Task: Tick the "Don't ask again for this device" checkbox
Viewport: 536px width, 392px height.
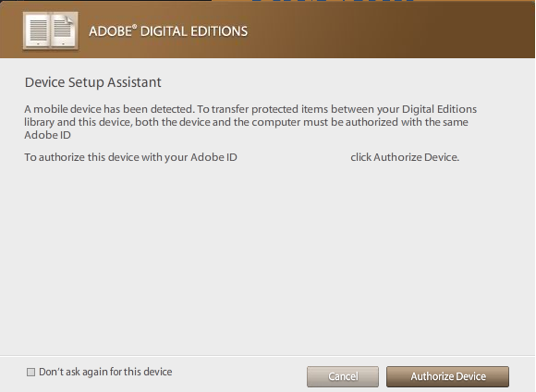Action: click(30, 373)
